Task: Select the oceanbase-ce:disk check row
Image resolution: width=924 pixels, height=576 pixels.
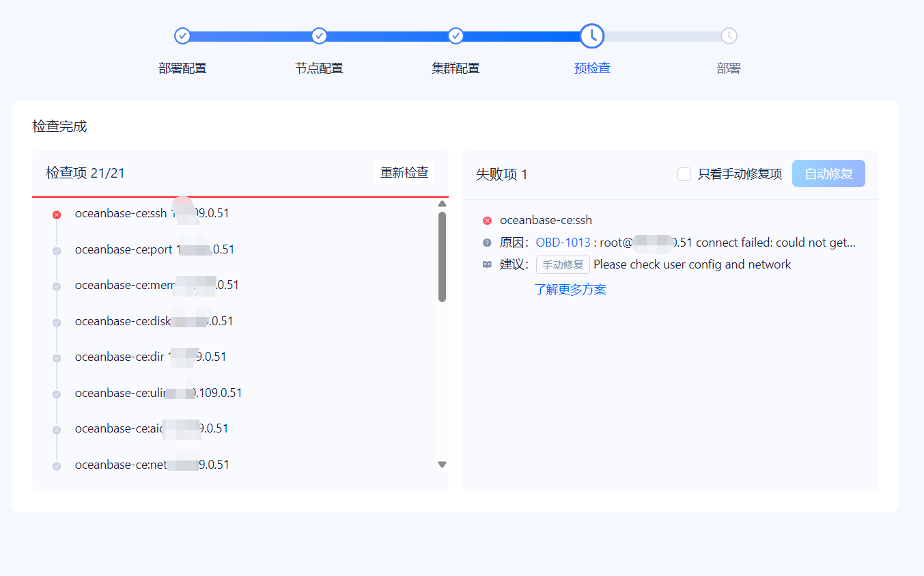Action: 154,321
